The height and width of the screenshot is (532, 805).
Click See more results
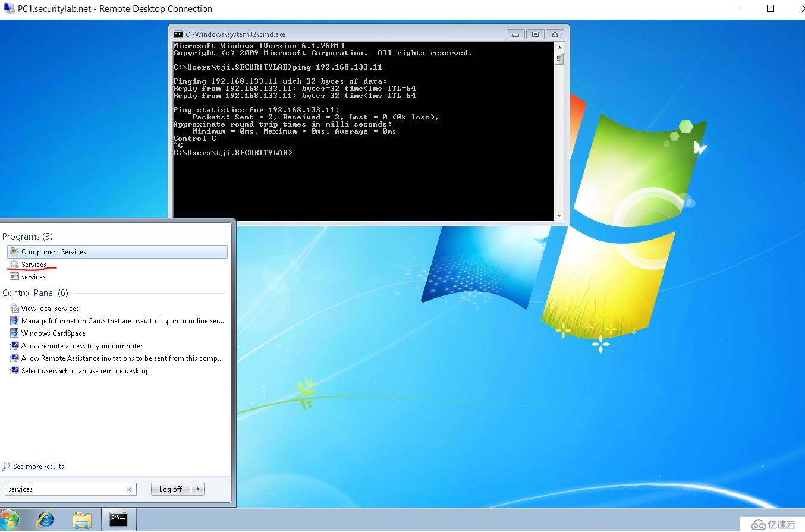tap(38, 467)
